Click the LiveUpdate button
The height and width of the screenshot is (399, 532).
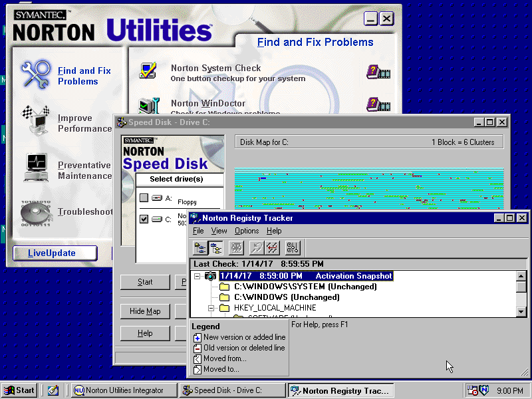click(x=55, y=253)
